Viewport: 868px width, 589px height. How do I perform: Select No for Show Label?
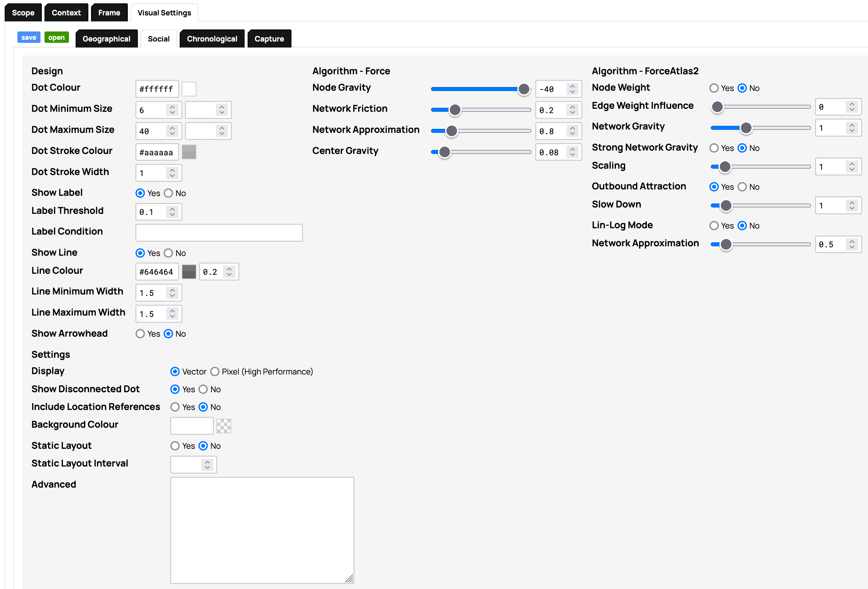[168, 193]
